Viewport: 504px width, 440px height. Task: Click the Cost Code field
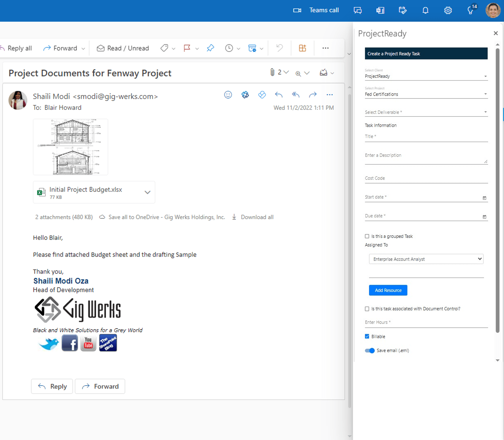click(426, 178)
